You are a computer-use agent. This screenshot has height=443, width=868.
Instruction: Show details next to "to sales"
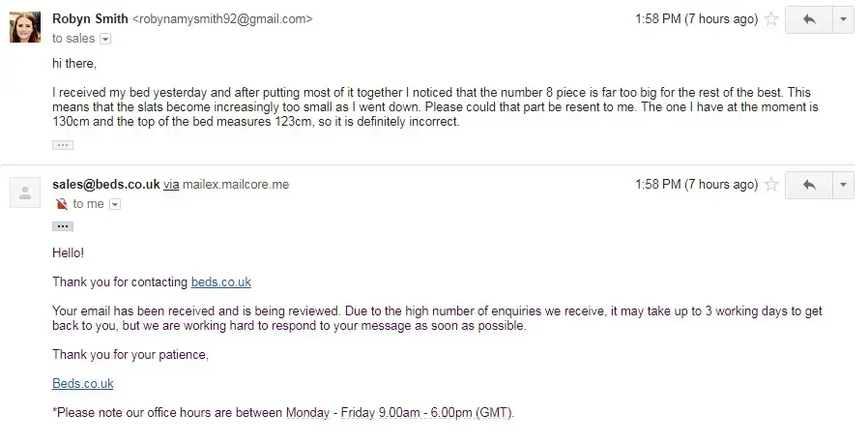(105, 39)
